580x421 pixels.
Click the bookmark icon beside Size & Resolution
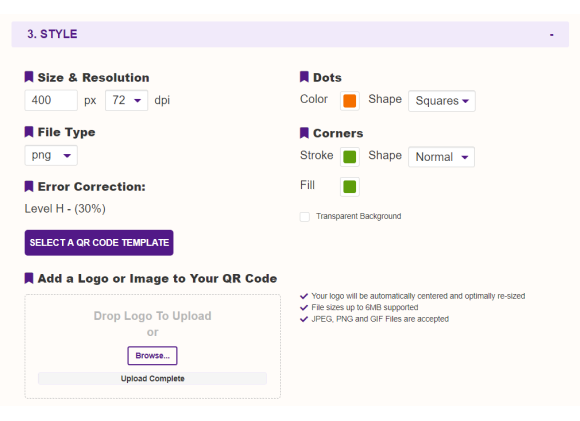(29, 77)
